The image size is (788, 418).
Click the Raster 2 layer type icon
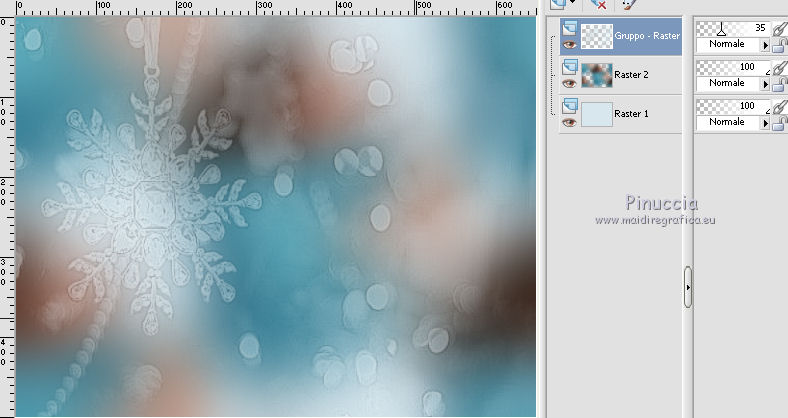tap(569, 67)
